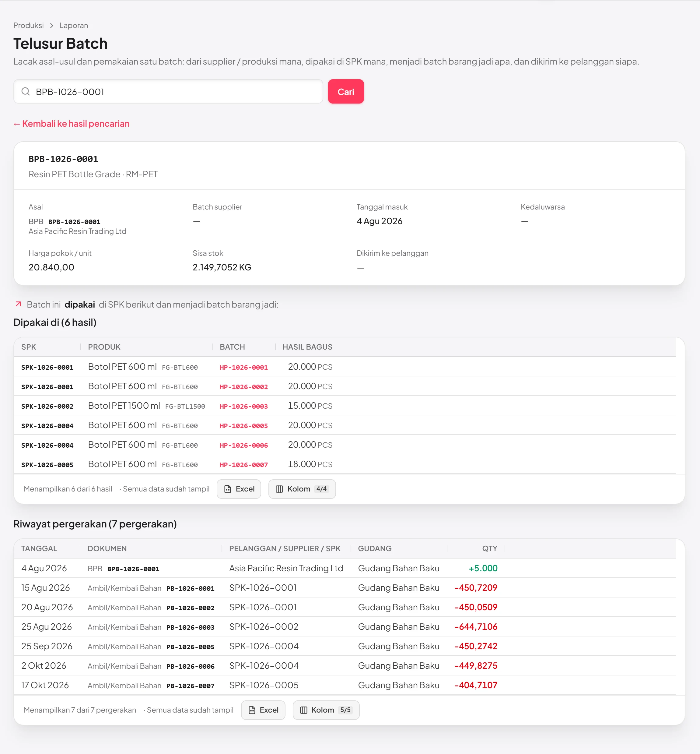Click 'Riwayat pergerakan (7 pergerakan)' heading

pos(95,524)
